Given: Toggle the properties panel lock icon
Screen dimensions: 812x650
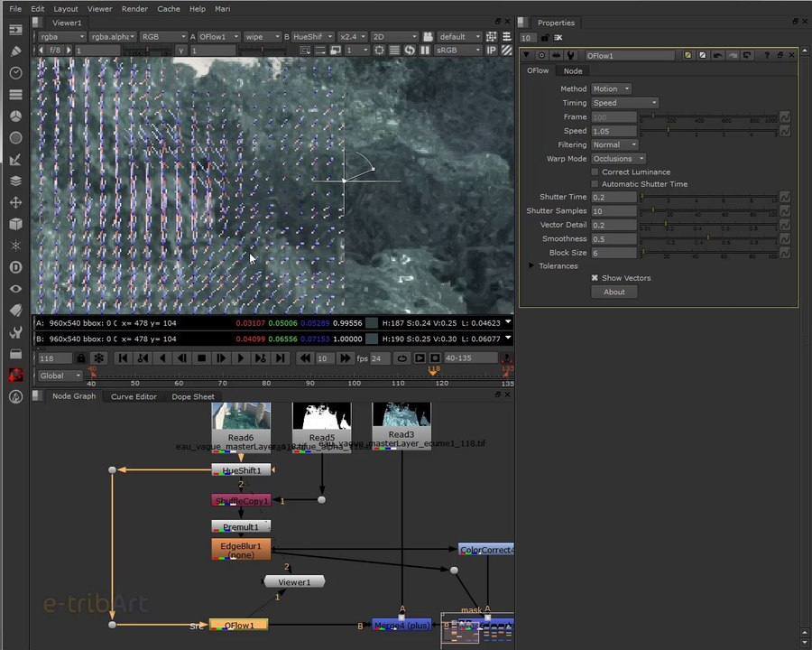Looking at the screenshot, I should click(x=545, y=38).
